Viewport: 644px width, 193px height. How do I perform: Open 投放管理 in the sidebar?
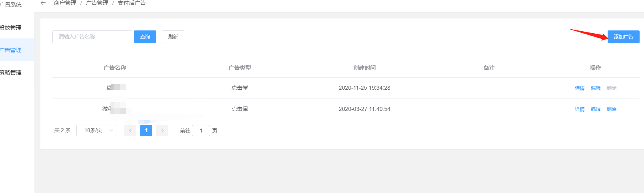coord(11,28)
